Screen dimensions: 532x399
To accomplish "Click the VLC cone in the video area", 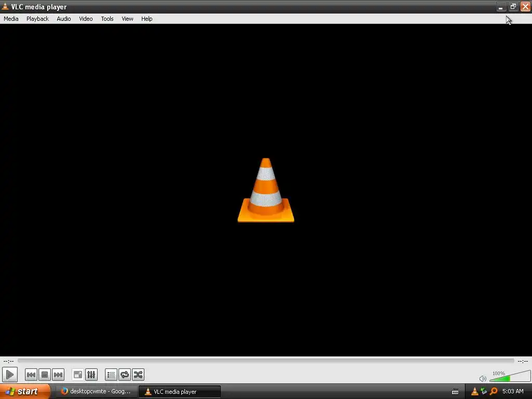I will tap(265, 190).
